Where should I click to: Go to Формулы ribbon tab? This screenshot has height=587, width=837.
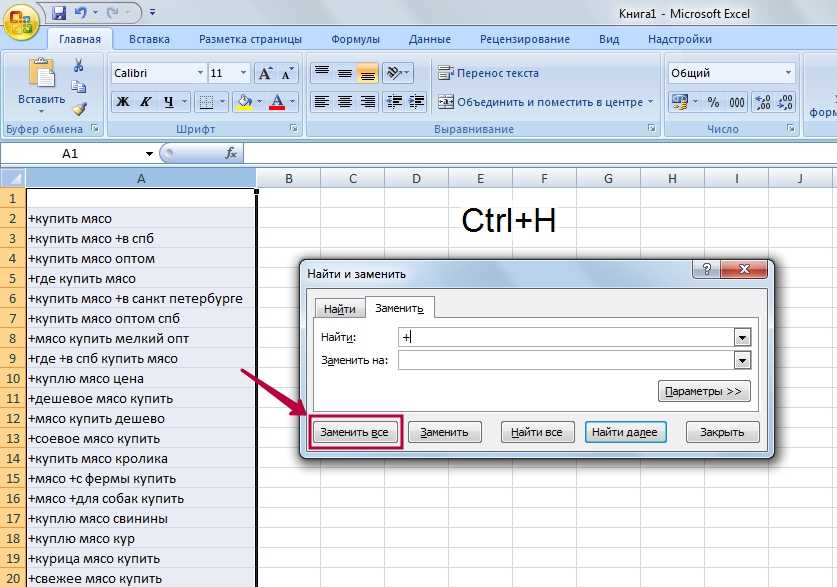point(356,39)
